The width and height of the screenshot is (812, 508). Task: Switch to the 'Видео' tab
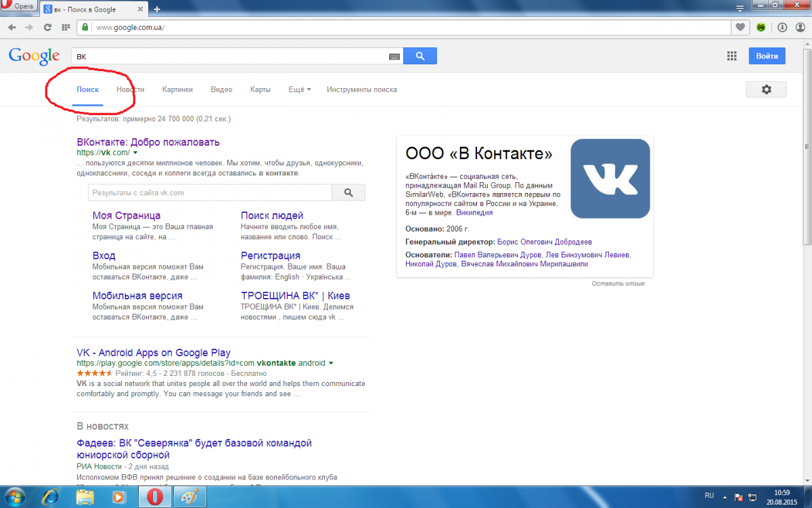pos(221,89)
